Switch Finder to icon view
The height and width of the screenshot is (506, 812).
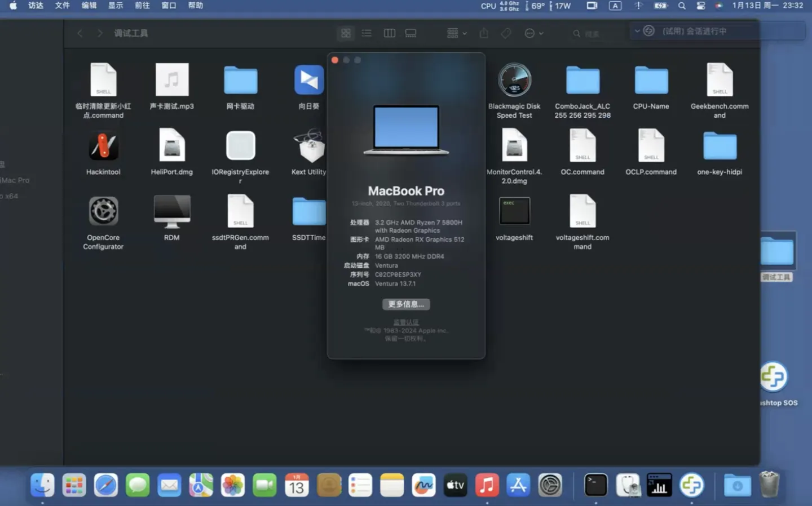click(x=346, y=33)
